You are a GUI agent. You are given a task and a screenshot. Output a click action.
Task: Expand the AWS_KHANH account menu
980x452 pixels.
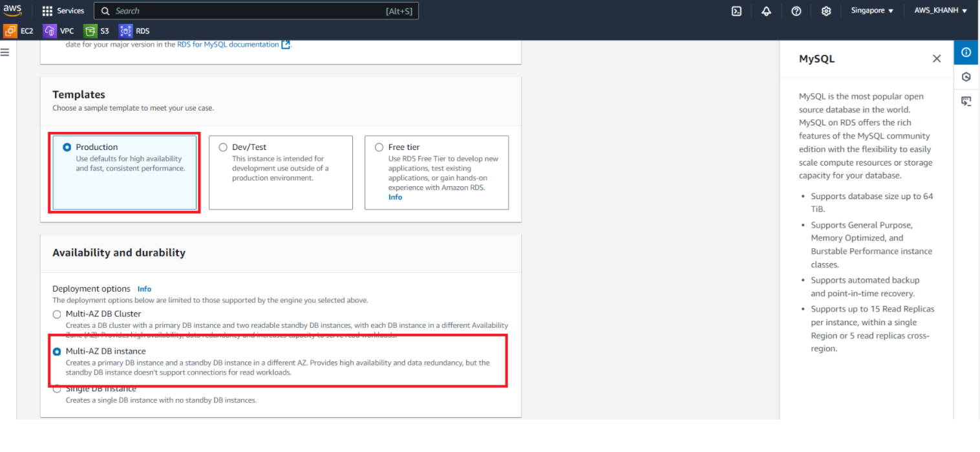tap(941, 11)
